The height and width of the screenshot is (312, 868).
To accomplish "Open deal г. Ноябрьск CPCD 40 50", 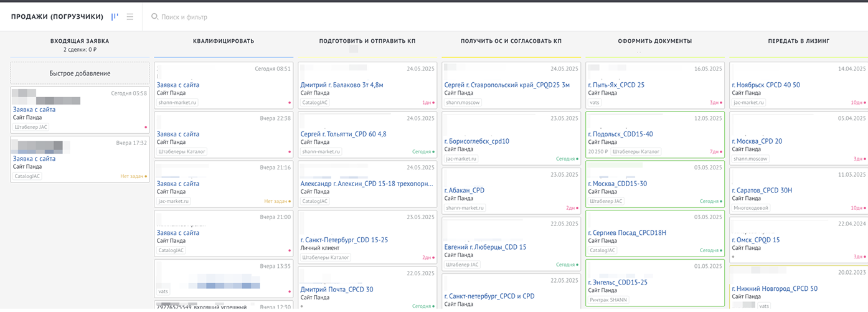I will pos(766,85).
